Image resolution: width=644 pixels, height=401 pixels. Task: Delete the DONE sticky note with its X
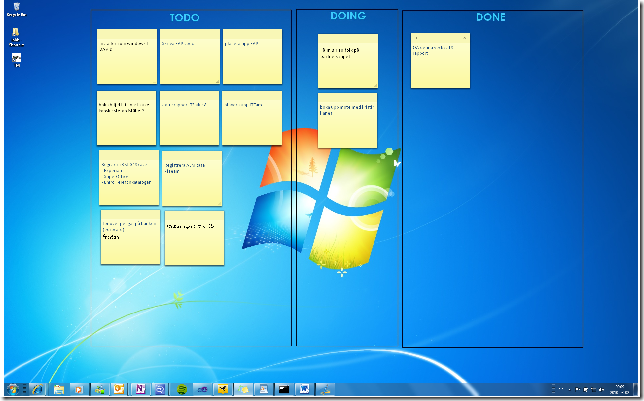tap(465, 37)
